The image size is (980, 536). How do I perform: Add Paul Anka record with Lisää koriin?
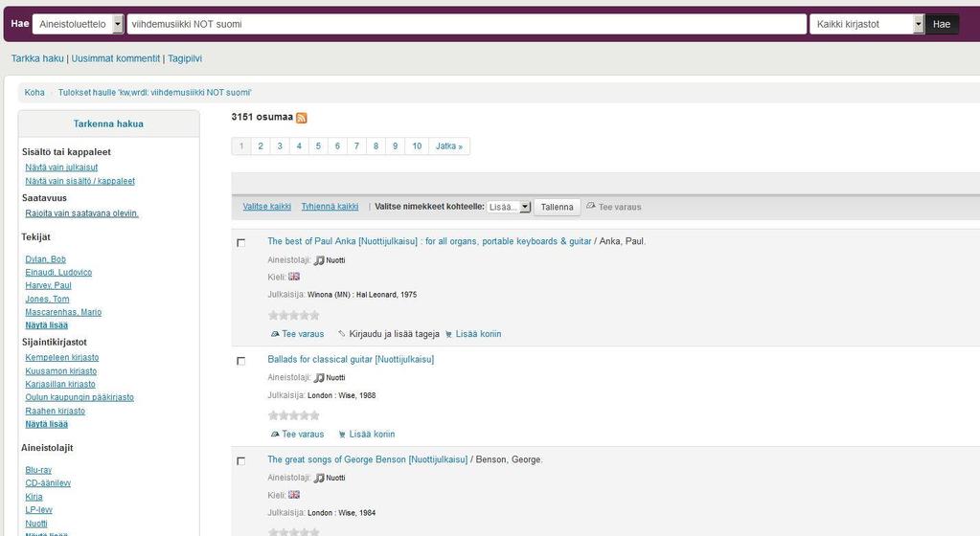point(473,334)
